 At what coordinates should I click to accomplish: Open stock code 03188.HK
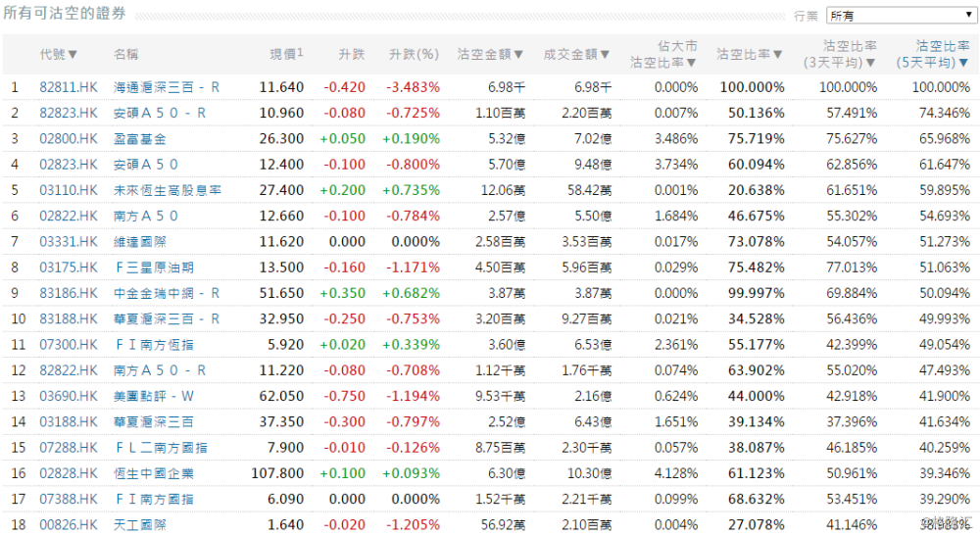pyautogui.click(x=69, y=421)
